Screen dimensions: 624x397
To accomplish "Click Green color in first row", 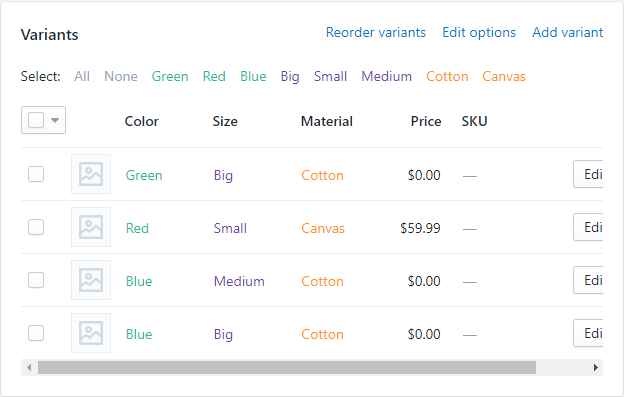I will point(144,175).
